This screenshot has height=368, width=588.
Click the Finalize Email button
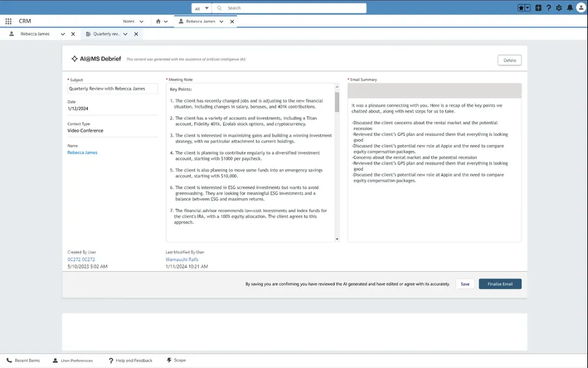coord(500,284)
